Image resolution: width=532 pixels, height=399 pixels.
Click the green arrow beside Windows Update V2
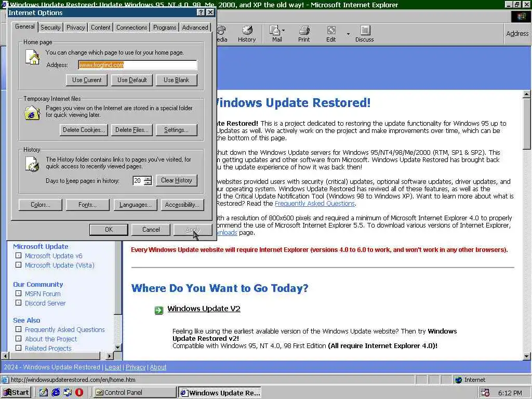click(159, 310)
